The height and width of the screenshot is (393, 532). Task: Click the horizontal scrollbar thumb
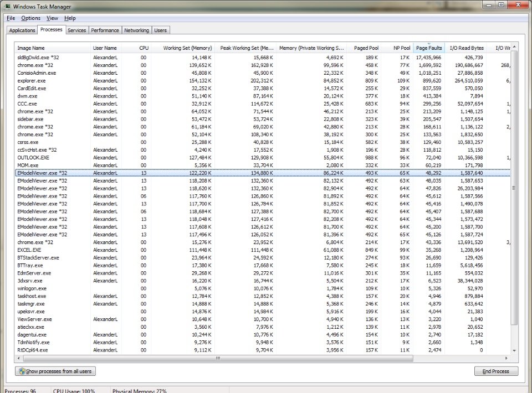coord(218,358)
